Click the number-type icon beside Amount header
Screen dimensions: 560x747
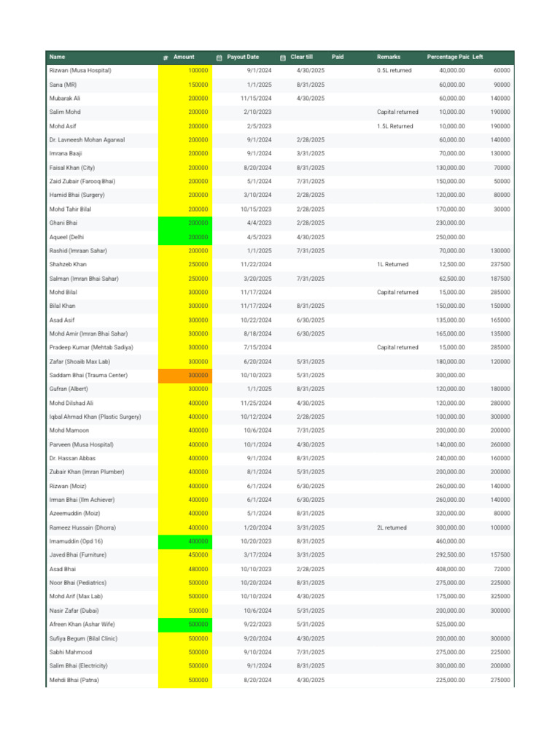(x=166, y=58)
